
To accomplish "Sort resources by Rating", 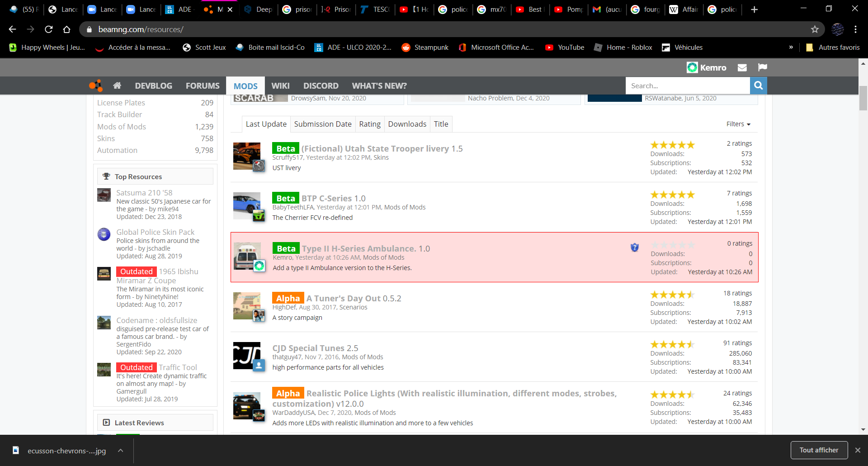I will [x=370, y=124].
